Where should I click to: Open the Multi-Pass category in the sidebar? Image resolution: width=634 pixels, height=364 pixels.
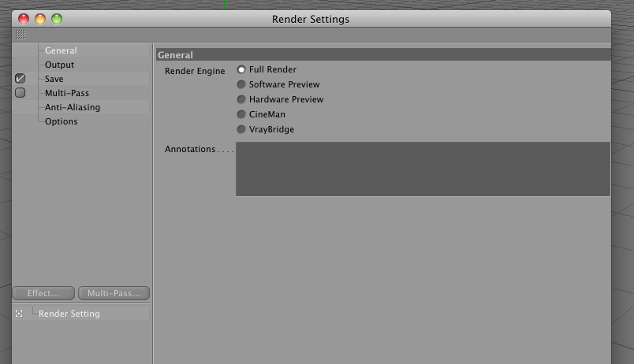click(67, 93)
